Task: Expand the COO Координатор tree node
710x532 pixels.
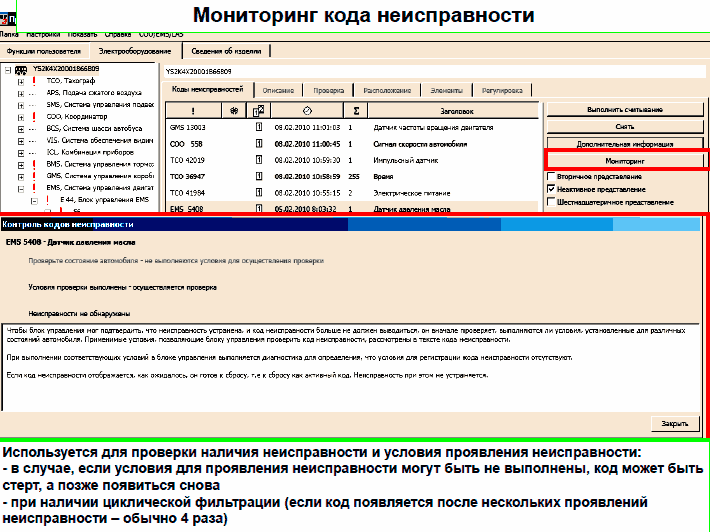Action: pyautogui.click(x=20, y=116)
